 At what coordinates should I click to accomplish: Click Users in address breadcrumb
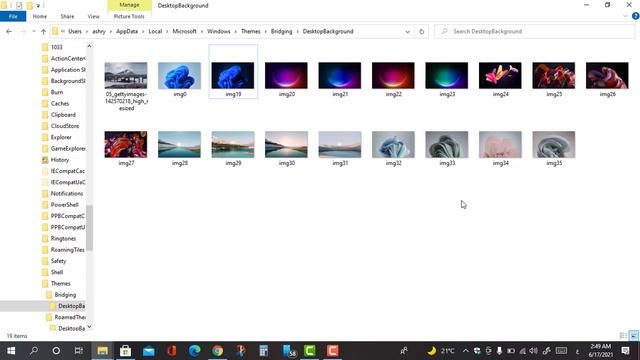click(x=75, y=31)
